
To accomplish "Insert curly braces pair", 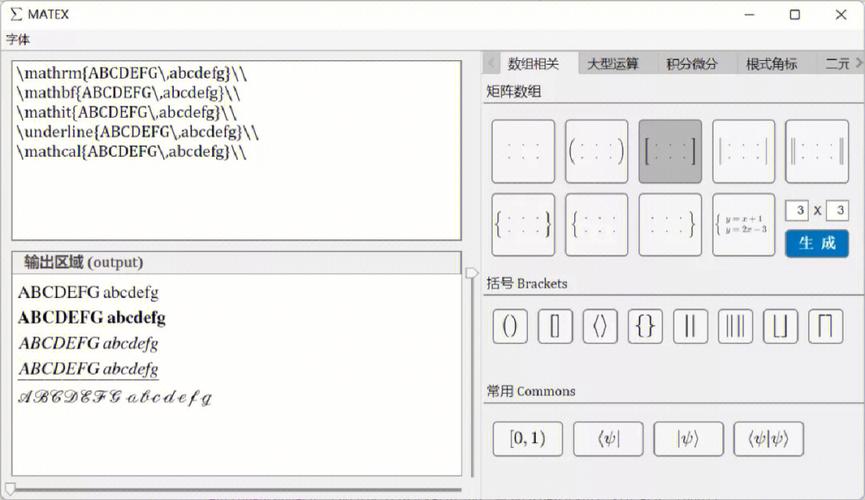I will (645, 326).
